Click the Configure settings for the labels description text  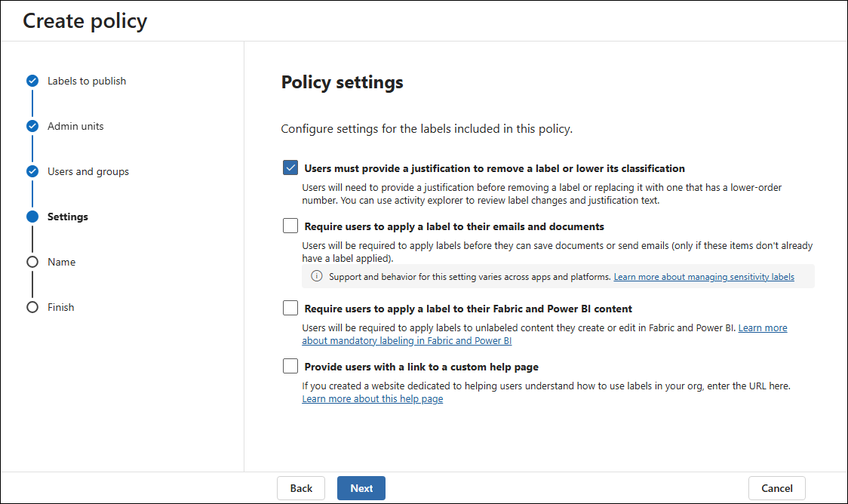tap(427, 129)
